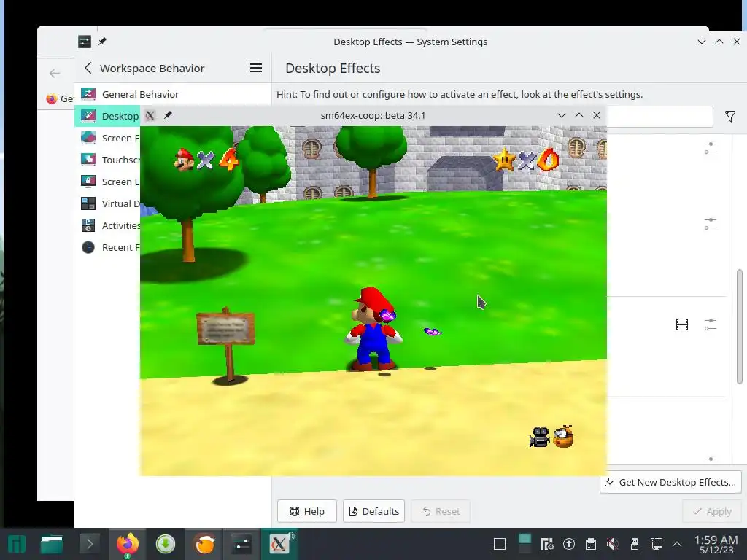Click the muted volume tray icon
This screenshot has width=747, height=560.
click(613, 544)
